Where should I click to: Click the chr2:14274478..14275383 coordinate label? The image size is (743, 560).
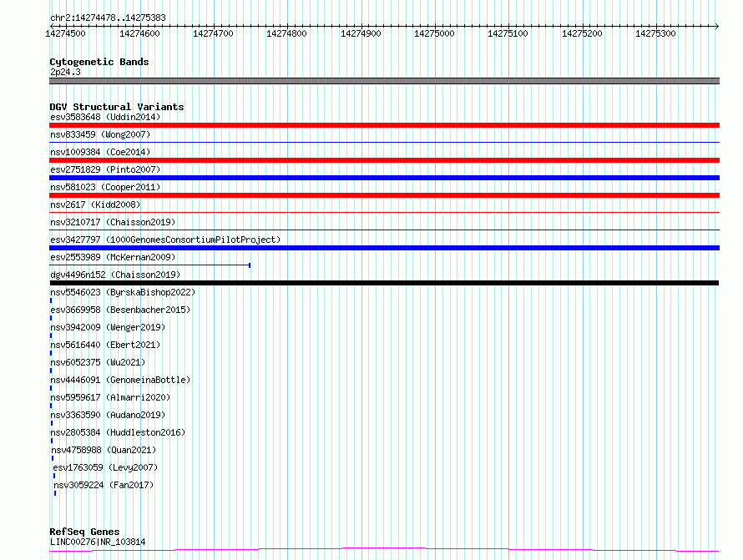[108, 18]
